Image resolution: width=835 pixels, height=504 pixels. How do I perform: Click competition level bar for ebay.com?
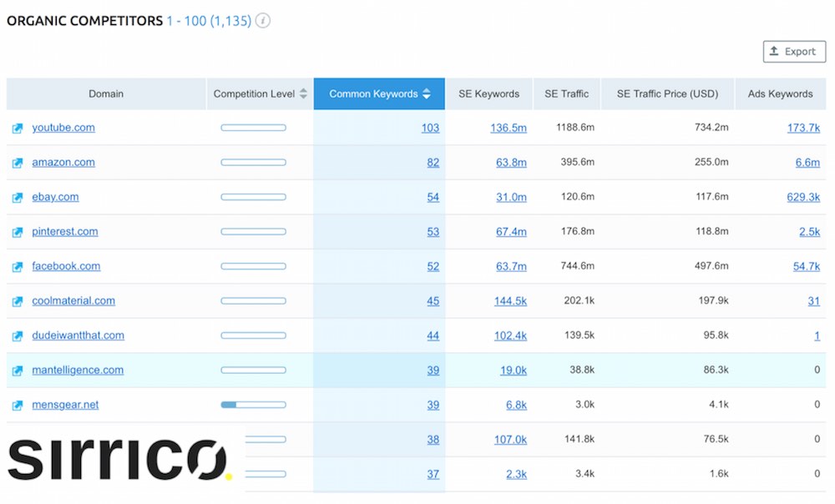click(254, 197)
